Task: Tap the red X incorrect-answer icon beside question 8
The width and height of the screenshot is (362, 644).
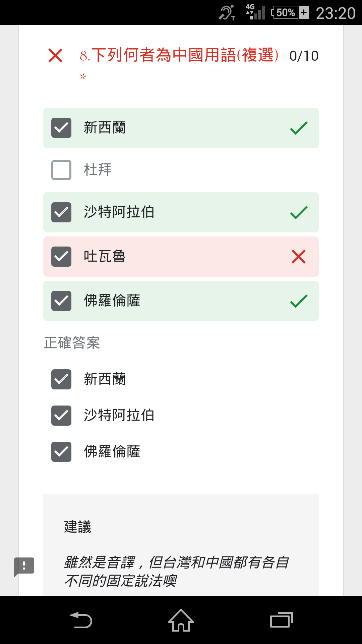Action: click(55, 55)
